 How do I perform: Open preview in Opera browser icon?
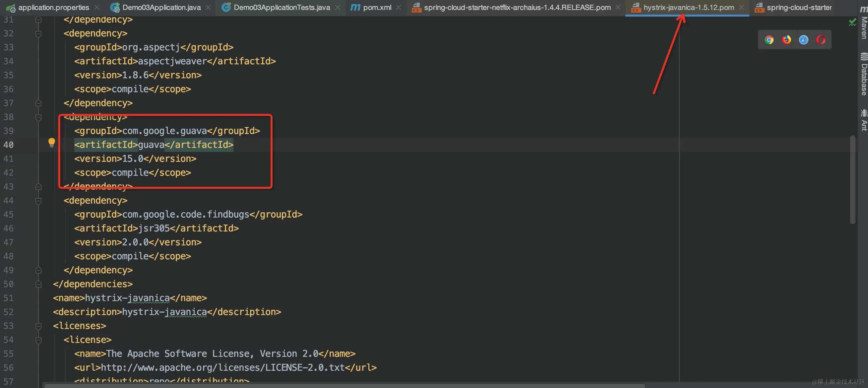(821, 40)
